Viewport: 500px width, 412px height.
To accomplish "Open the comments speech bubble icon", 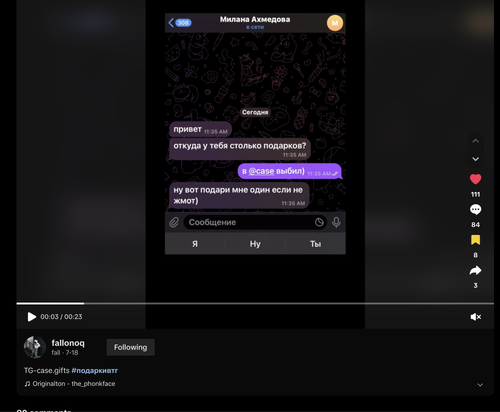I will coord(476,210).
